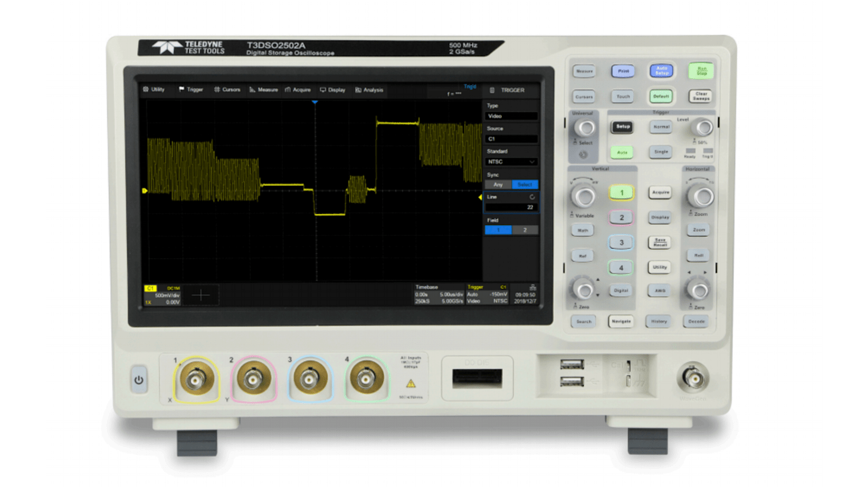Push the AWG button
The width and height of the screenshot is (868, 488).
[x=660, y=290]
